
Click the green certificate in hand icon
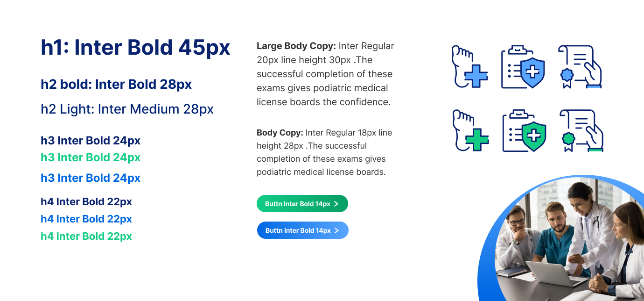click(x=581, y=131)
